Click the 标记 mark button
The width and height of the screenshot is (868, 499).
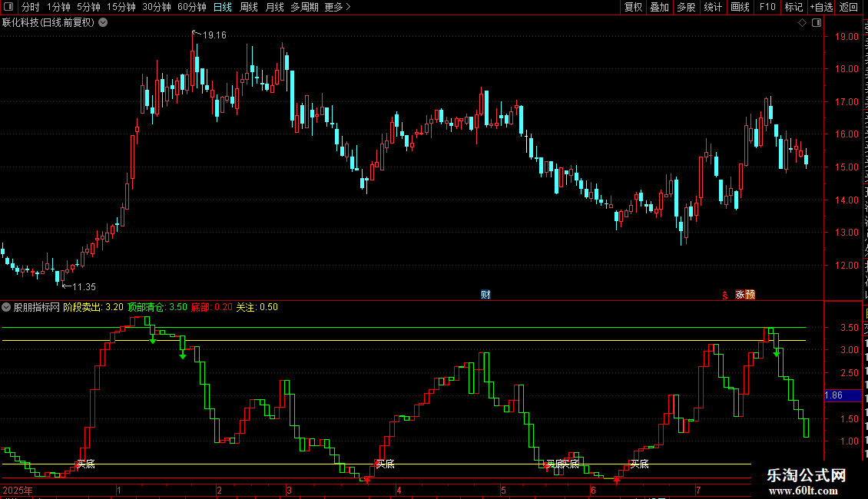[x=793, y=7]
